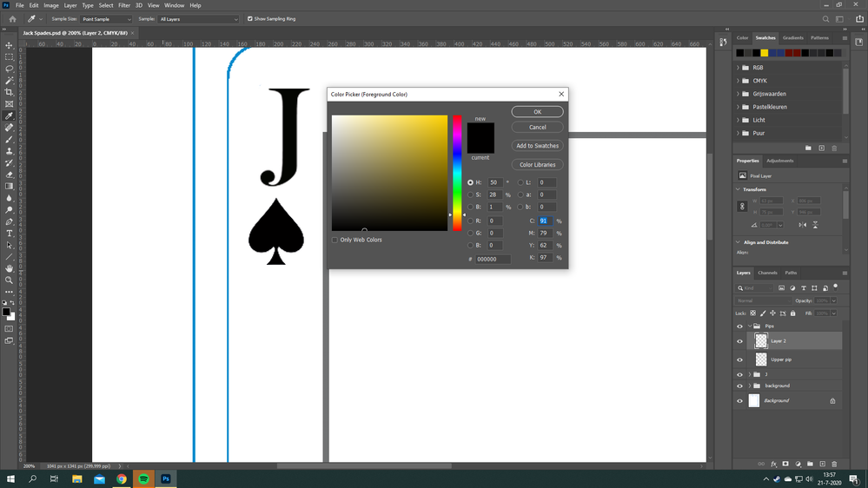
Task: Create new swatch group folder icon
Action: pyautogui.click(x=808, y=148)
